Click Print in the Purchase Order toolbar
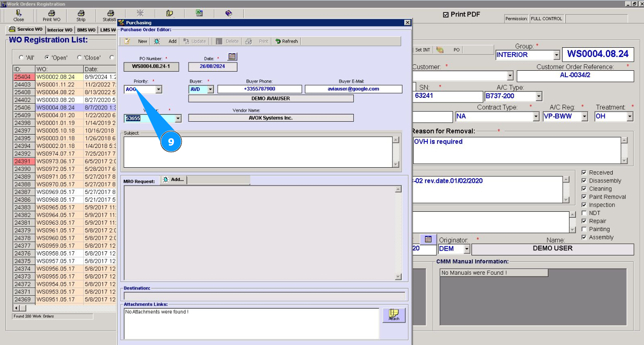Viewport: 644px width, 345px height. pos(257,41)
